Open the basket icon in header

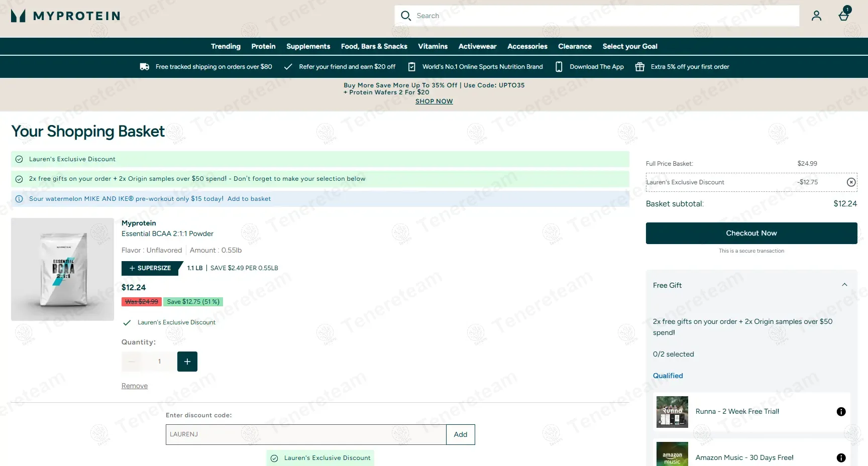(x=844, y=16)
